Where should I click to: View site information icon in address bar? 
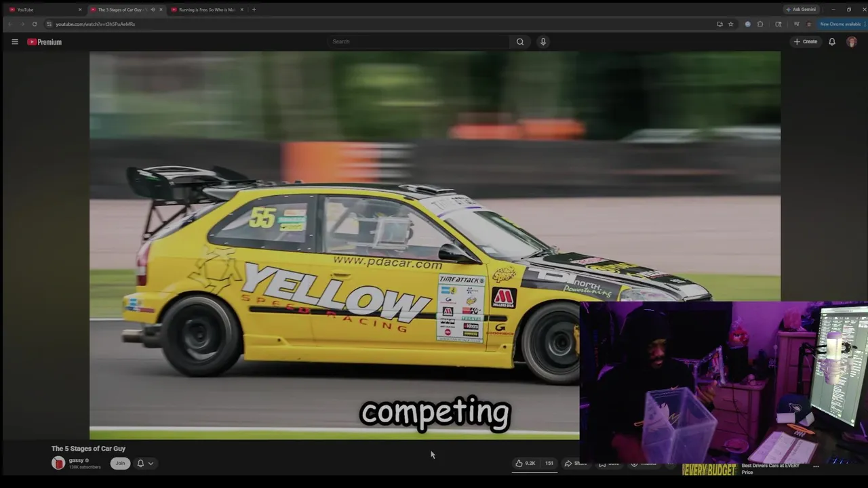point(49,24)
